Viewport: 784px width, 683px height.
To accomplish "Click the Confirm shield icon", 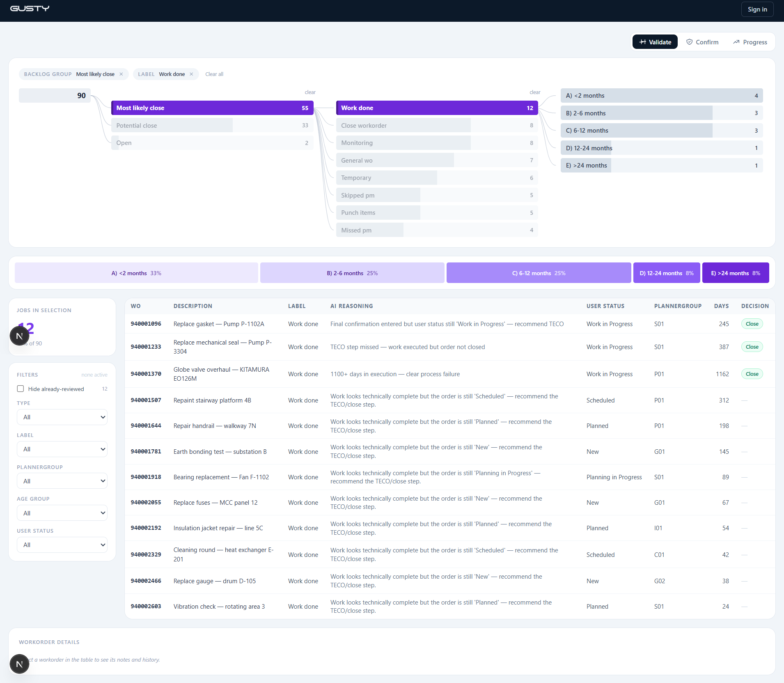I will [689, 42].
